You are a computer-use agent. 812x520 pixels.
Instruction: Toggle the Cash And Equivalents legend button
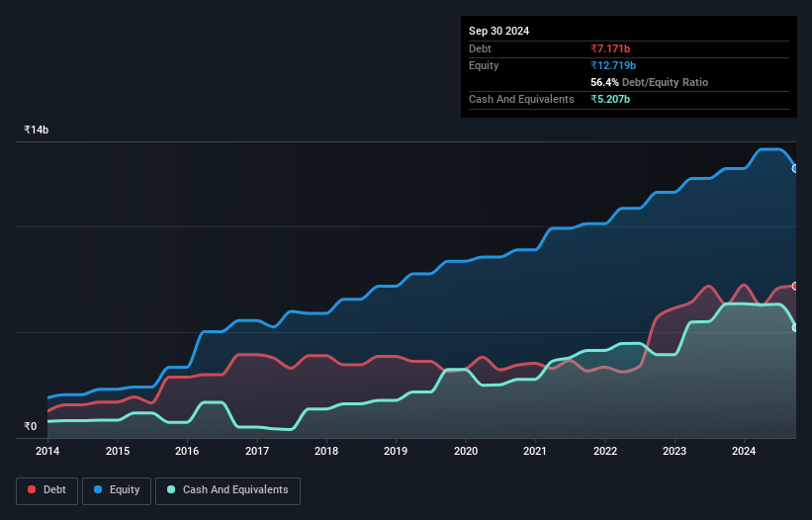coord(227,490)
